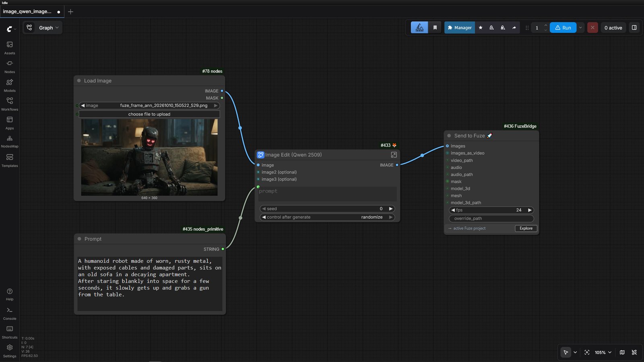The width and height of the screenshot is (644, 362).
Task: Toggle the right side panel layout icon
Action: pyautogui.click(x=634, y=28)
